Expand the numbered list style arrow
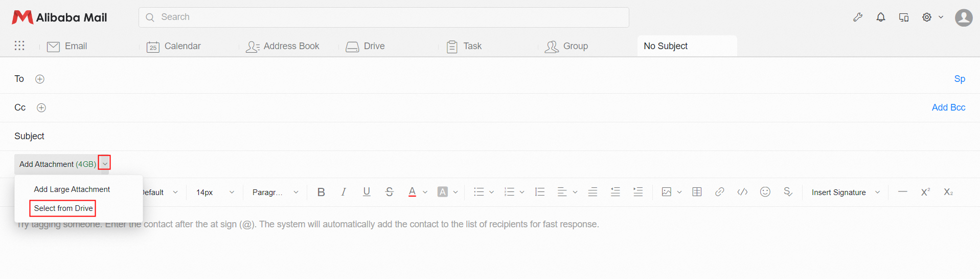This screenshot has height=279, width=980. [x=522, y=192]
